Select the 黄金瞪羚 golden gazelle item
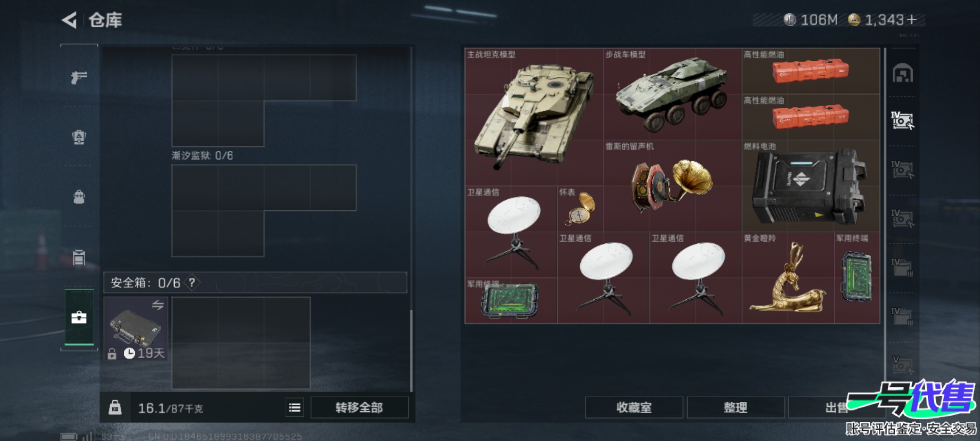 coord(788,278)
